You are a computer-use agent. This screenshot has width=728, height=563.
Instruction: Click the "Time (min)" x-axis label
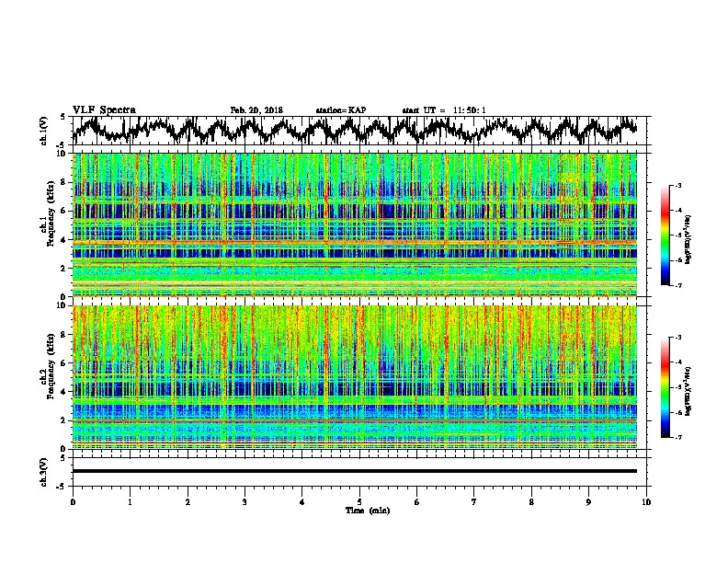(x=368, y=511)
